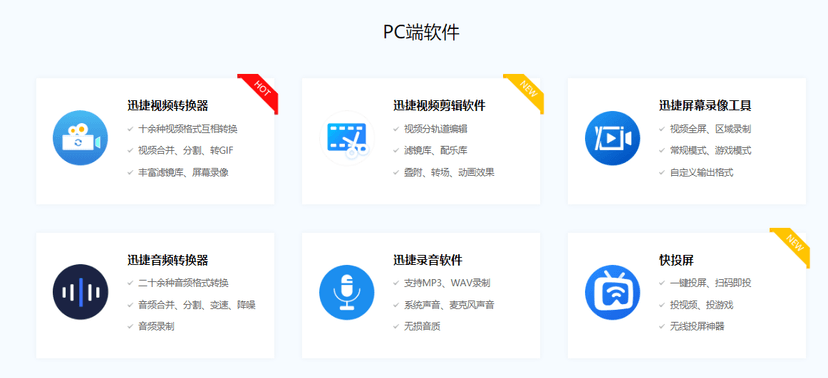Click the text 无损音质

pos(422,326)
